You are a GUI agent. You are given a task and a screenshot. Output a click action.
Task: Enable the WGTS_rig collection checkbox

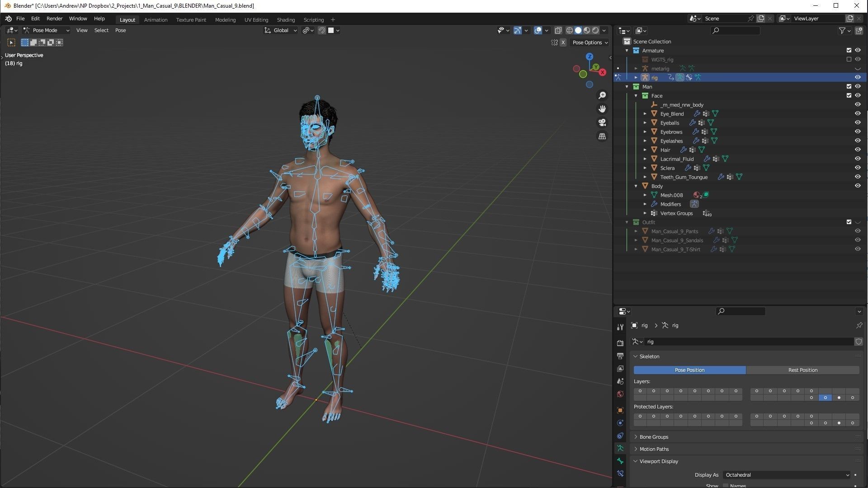point(849,59)
